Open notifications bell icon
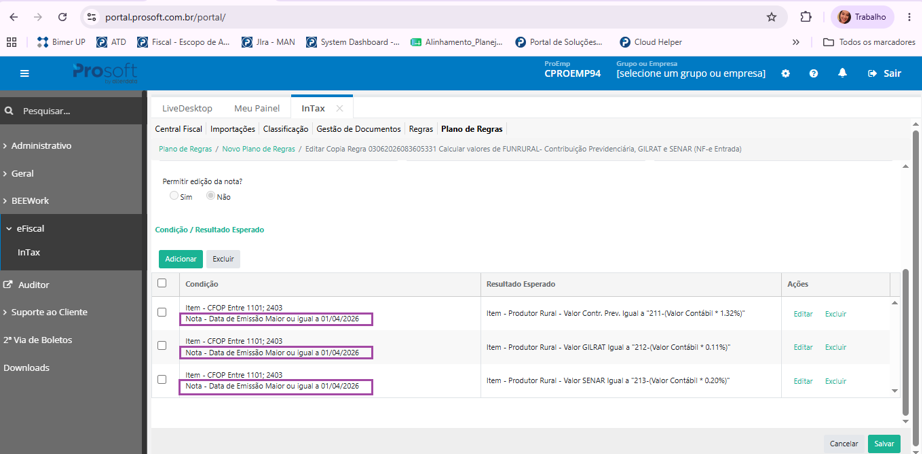Screen dimensions: 922x454 click(x=843, y=73)
